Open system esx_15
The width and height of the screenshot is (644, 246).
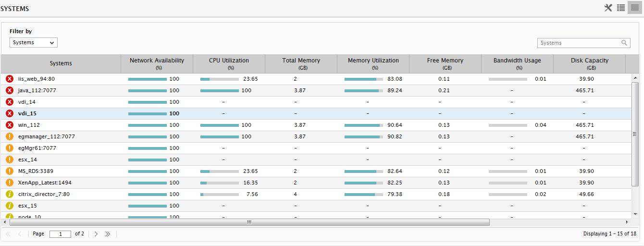click(28, 206)
